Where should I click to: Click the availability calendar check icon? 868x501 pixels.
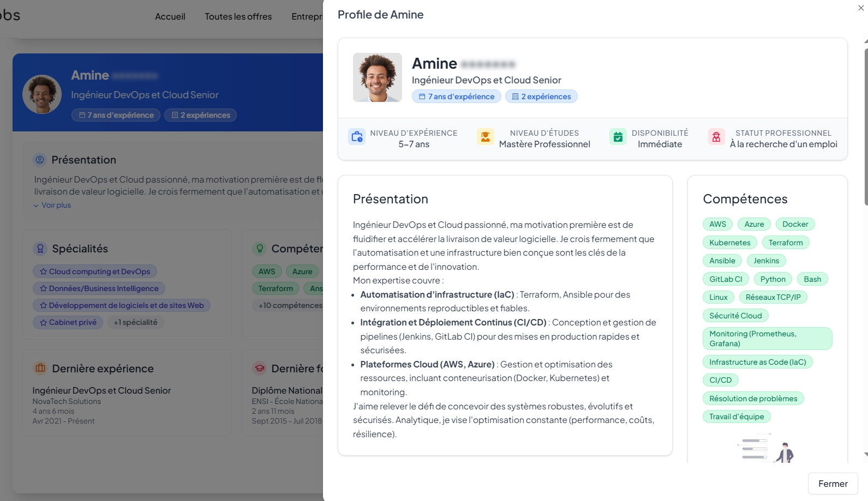(x=618, y=136)
